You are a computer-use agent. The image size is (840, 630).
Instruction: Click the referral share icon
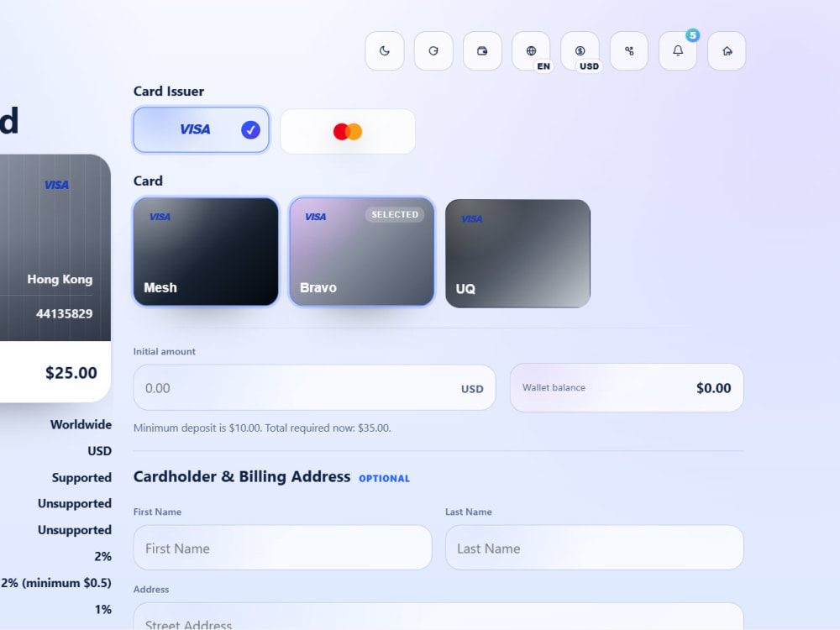click(629, 51)
